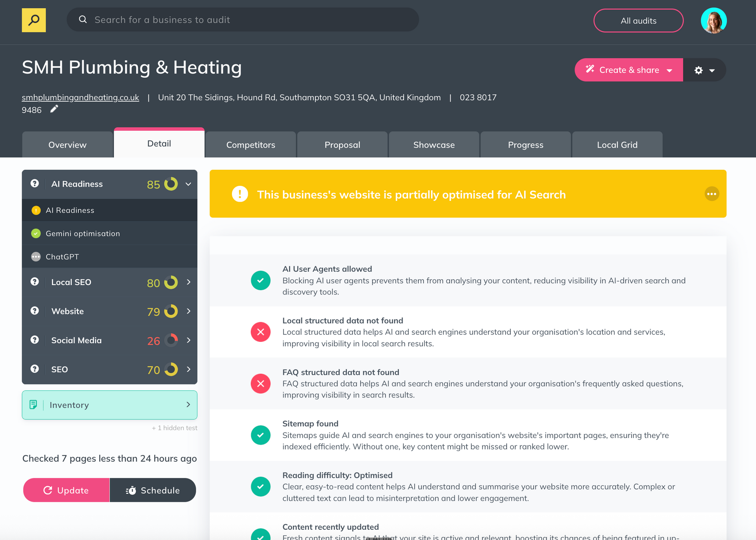Open the settings gear dropdown

click(x=704, y=70)
